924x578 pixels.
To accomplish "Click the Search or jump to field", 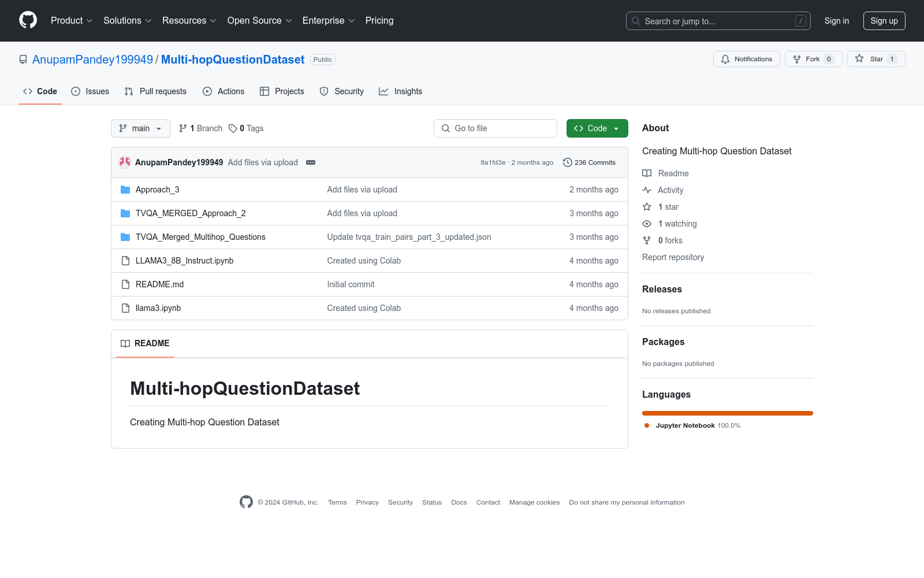I will [718, 21].
